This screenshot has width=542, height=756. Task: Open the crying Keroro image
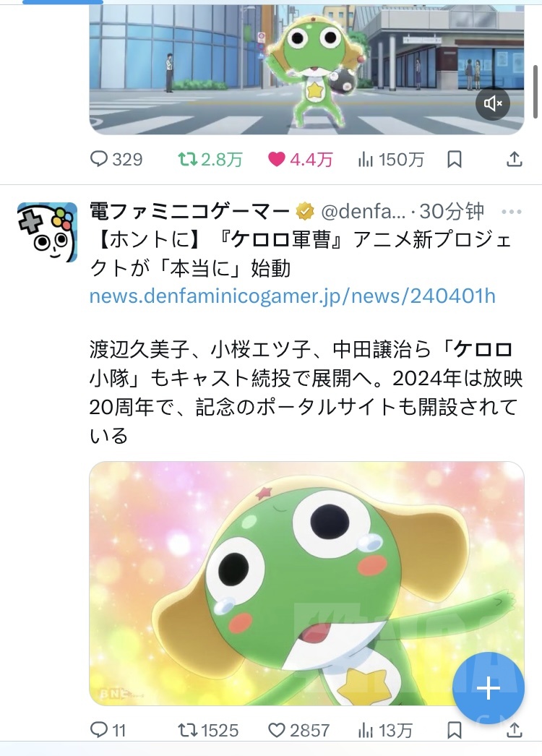tap(306, 583)
